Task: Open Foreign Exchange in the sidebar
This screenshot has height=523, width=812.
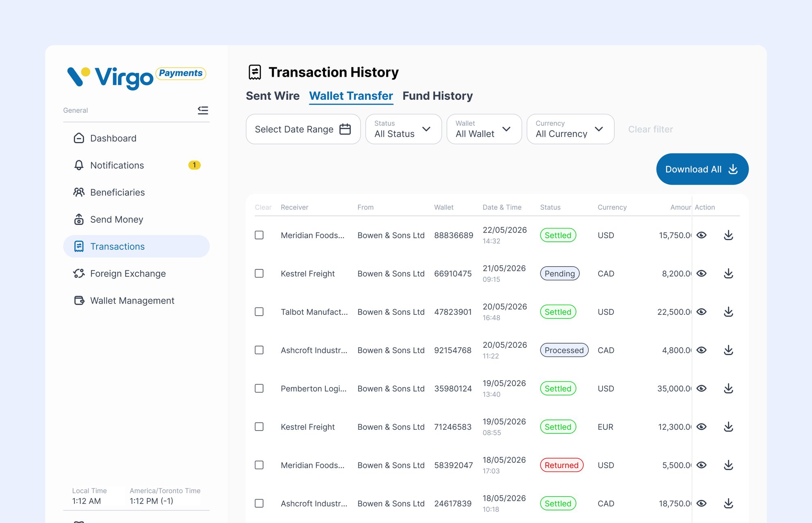Action: pyautogui.click(x=136, y=273)
